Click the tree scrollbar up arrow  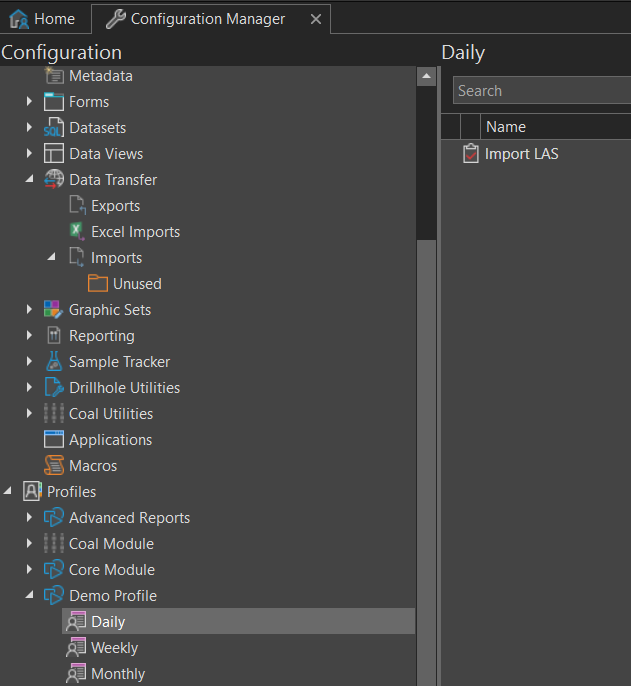(426, 77)
